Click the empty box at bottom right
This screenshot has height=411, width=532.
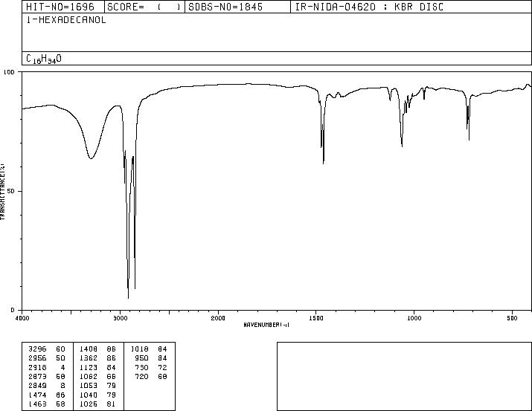(x=405, y=376)
